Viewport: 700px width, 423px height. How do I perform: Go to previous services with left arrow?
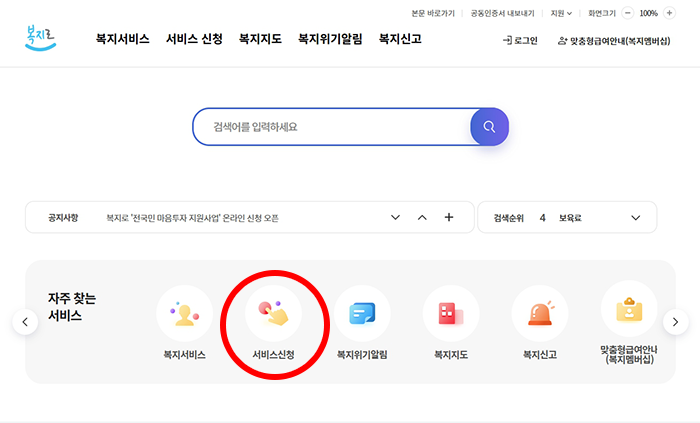(x=25, y=322)
